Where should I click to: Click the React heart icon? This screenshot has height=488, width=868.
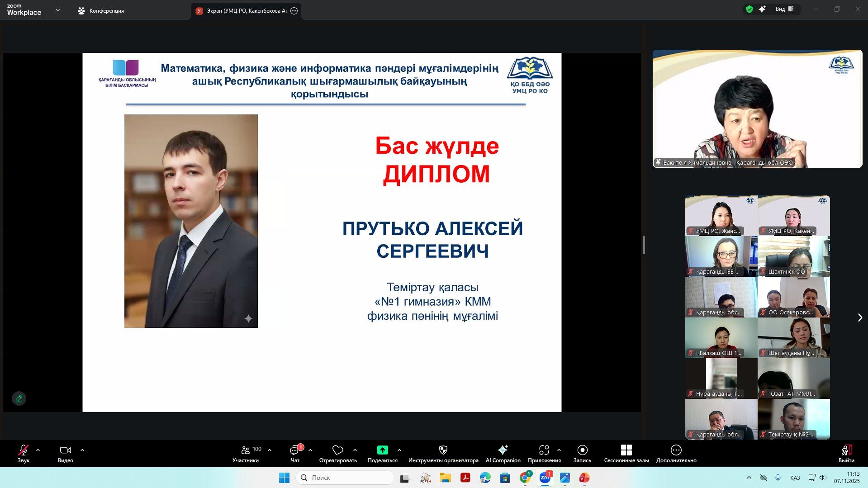pyautogui.click(x=337, y=450)
